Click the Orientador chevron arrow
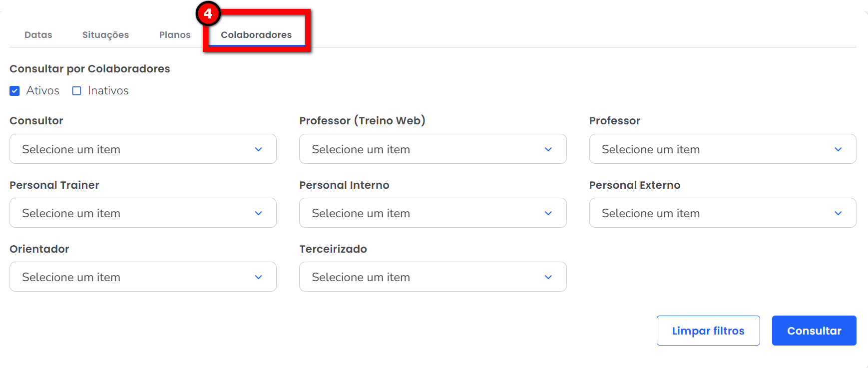 [258, 277]
